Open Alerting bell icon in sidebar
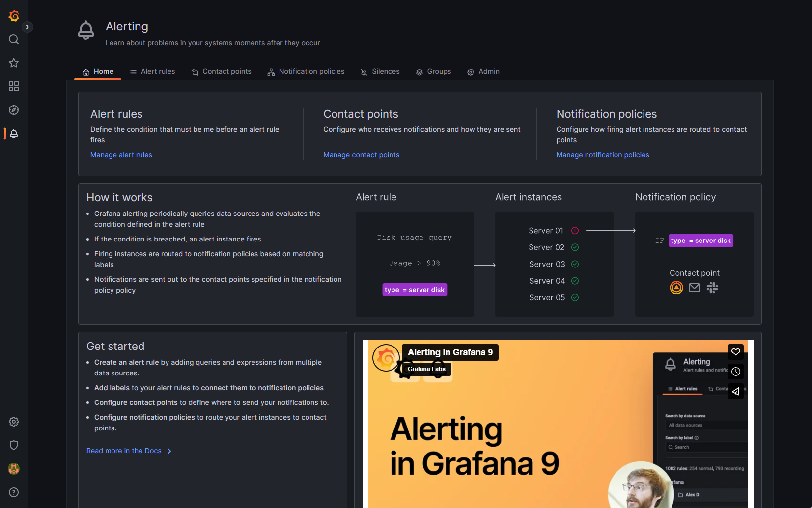 pos(14,134)
